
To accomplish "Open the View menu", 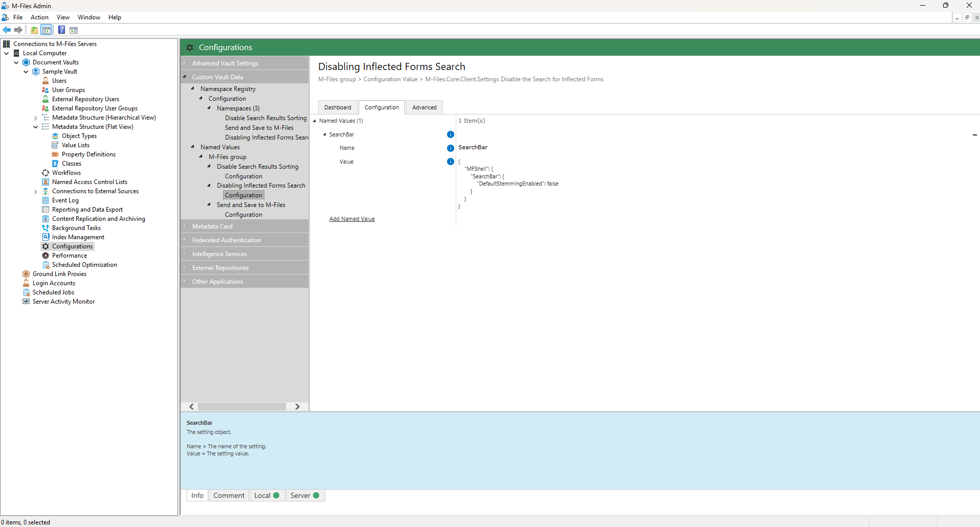I will tap(63, 17).
